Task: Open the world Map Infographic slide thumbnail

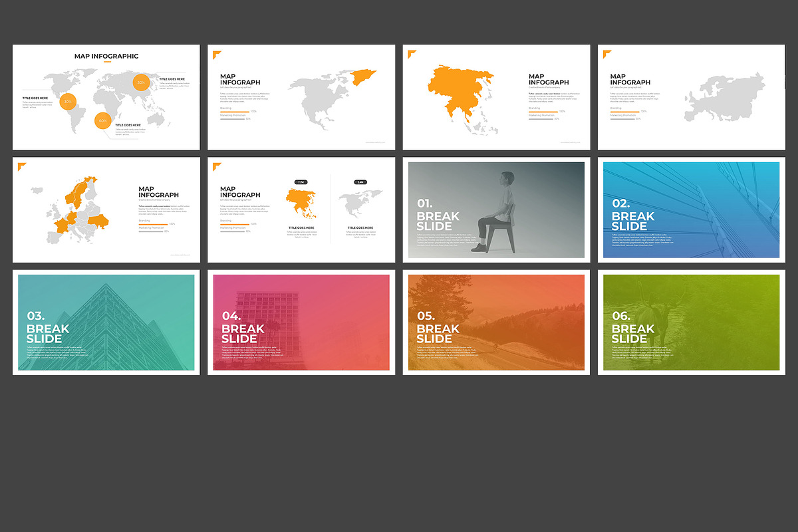Action: (106, 97)
